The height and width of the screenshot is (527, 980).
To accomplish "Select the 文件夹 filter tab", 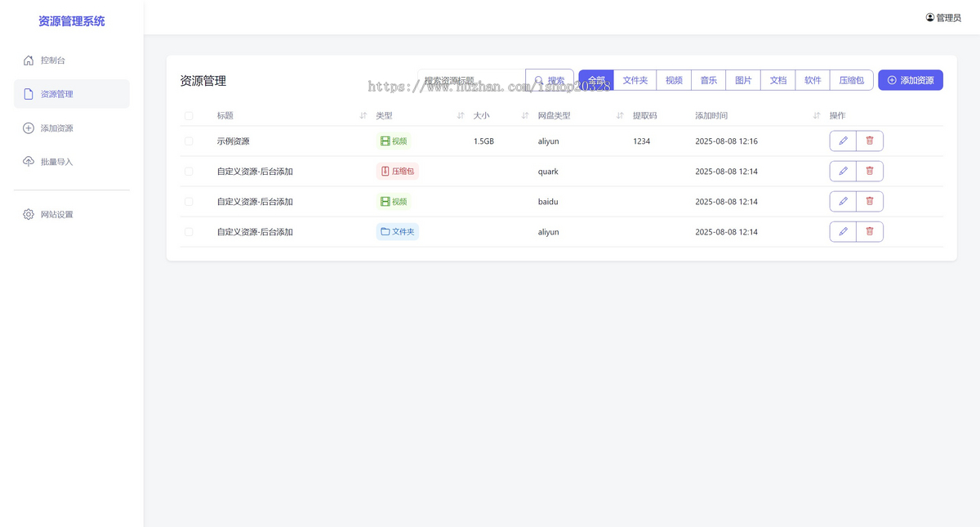I will [x=635, y=80].
